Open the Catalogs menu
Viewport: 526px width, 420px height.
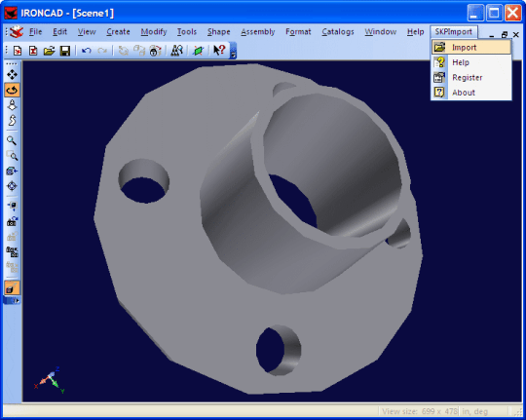338,32
